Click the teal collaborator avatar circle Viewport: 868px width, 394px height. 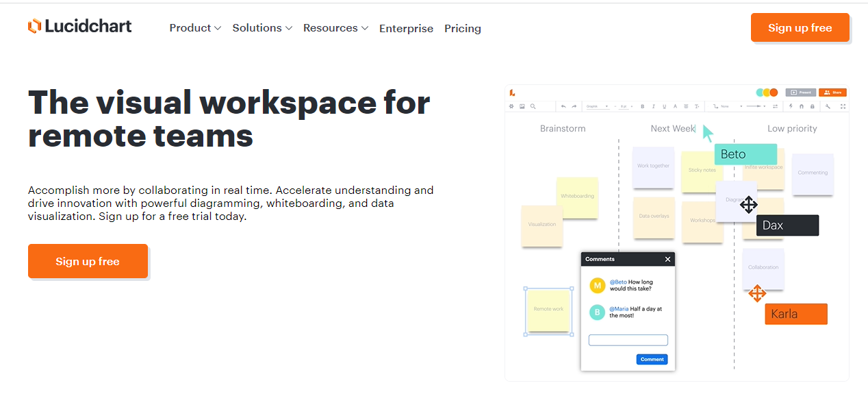[x=761, y=93]
